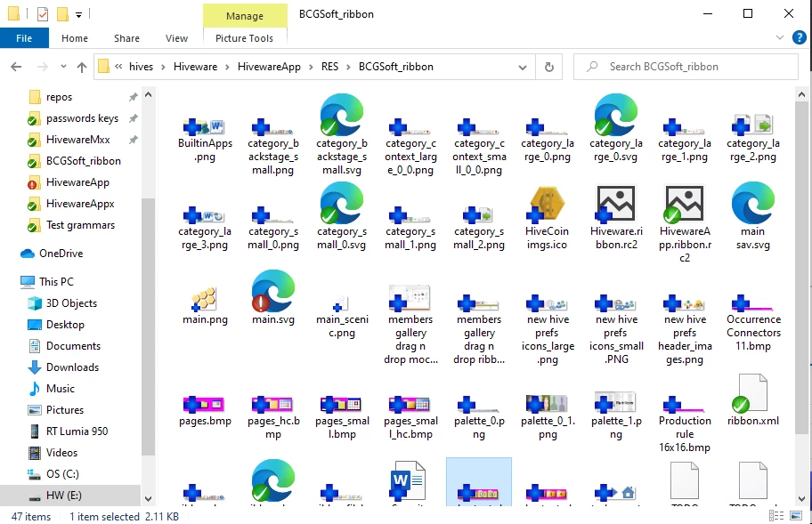Screen dimensions: 812x524
Task: Open the Picture Tools tab
Action: pos(245,38)
